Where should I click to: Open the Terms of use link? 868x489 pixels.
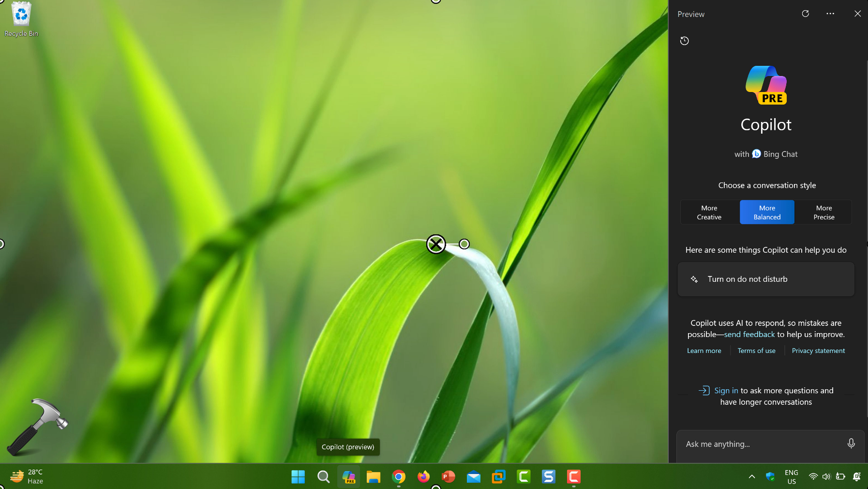756,351
